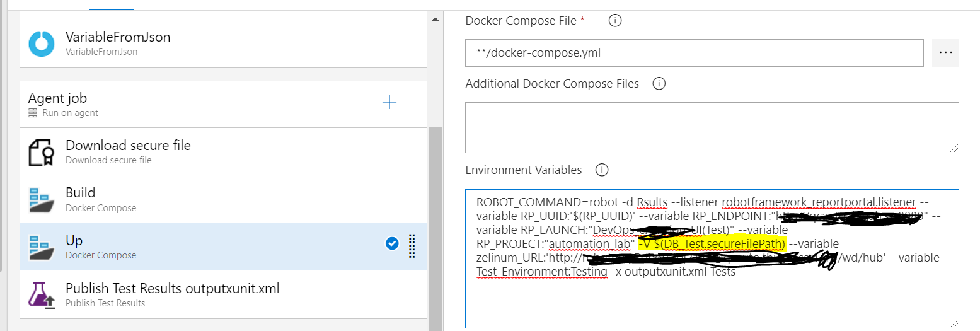Image resolution: width=980 pixels, height=331 pixels.
Task: Click the Up task Docker icon
Action: coord(42,247)
